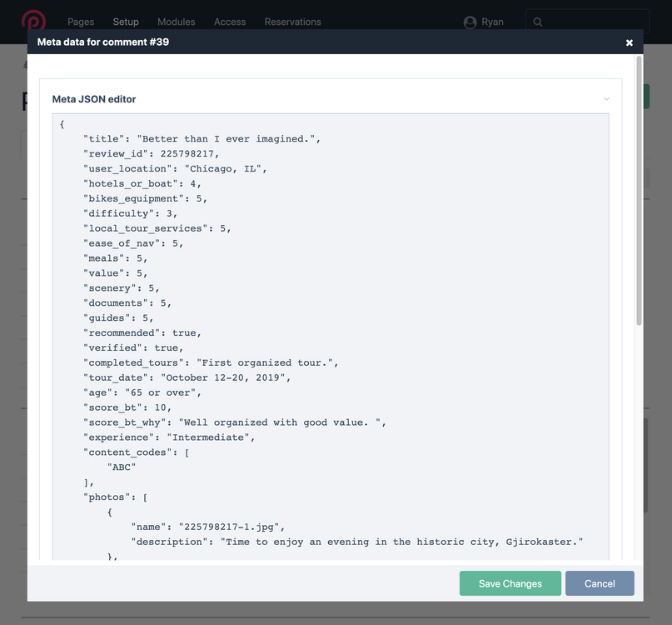Click the Ryan username link
This screenshot has height=625, width=672.
[492, 22]
